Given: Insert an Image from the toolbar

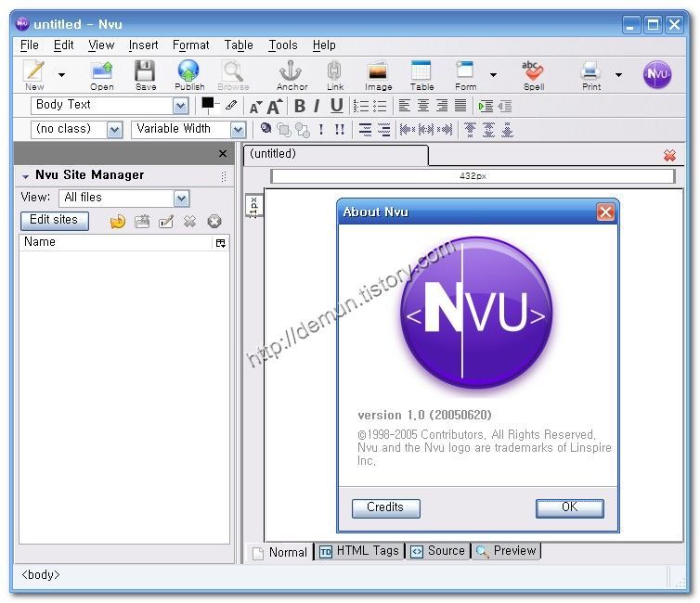Looking at the screenshot, I should click(x=378, y=75).
